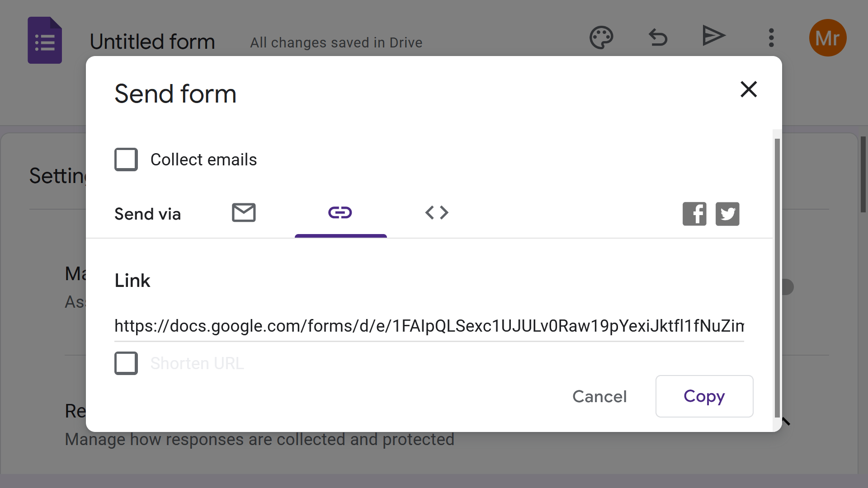Click the undo arrow icon
The width and height of the screenshot is (868, 488).
(658, 38)
